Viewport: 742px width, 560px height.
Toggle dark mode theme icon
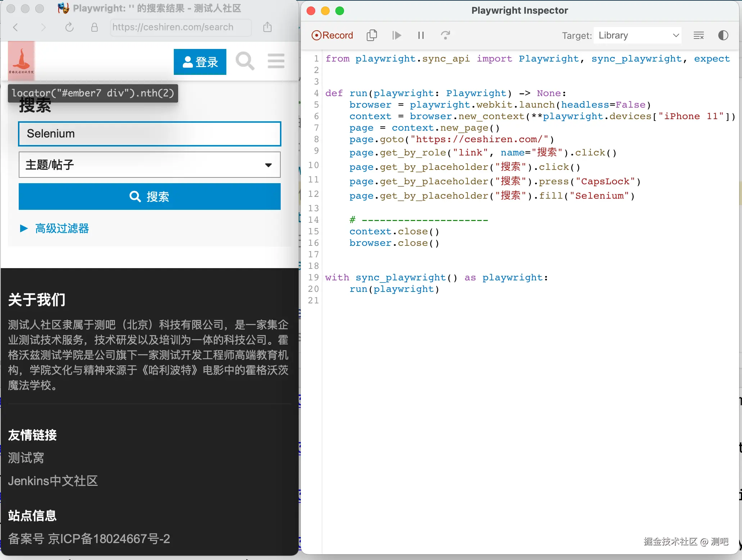(723, 35)
